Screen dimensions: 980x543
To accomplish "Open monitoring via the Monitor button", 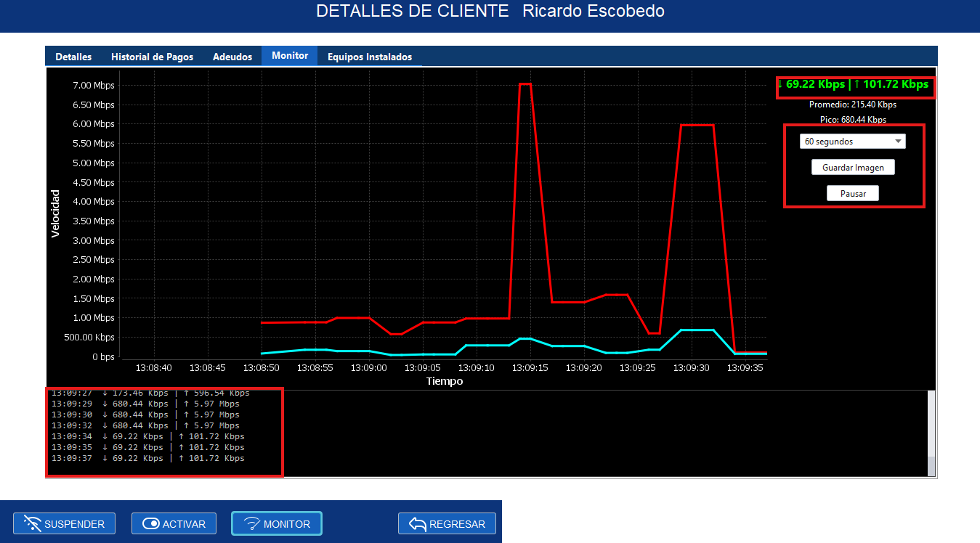I will pos(276,523).
